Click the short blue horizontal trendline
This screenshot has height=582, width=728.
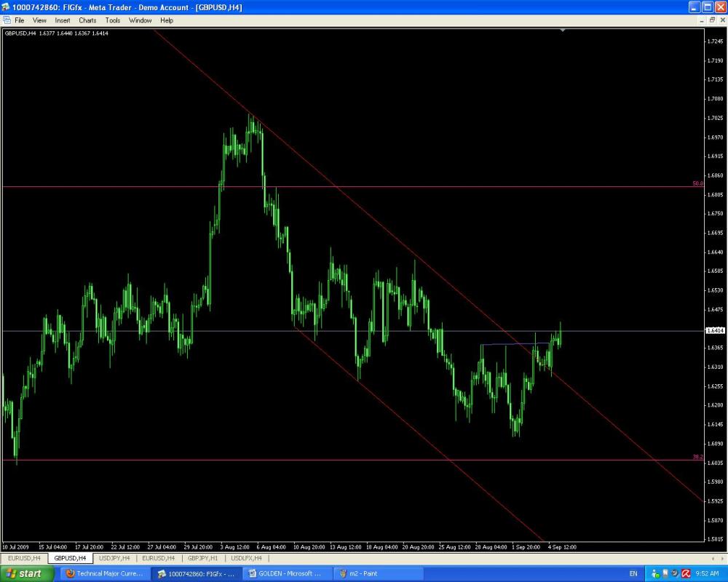(x=515, y=344)
